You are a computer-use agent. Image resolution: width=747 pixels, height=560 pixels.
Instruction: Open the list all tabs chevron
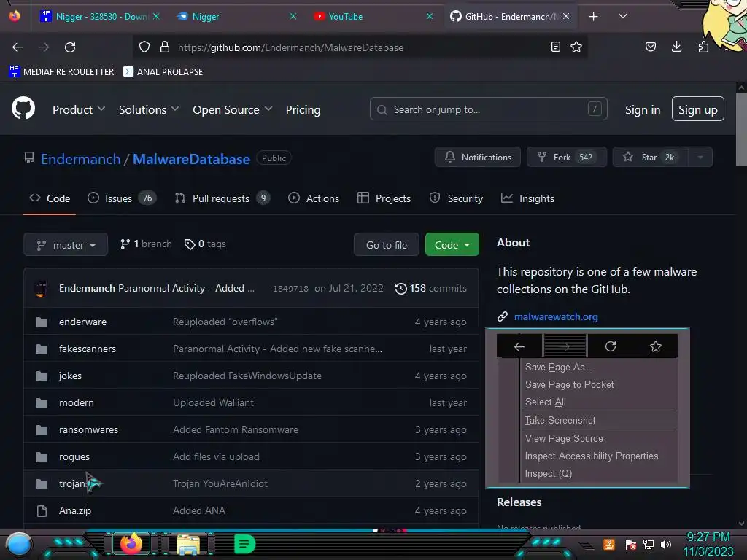pos(622,16)
